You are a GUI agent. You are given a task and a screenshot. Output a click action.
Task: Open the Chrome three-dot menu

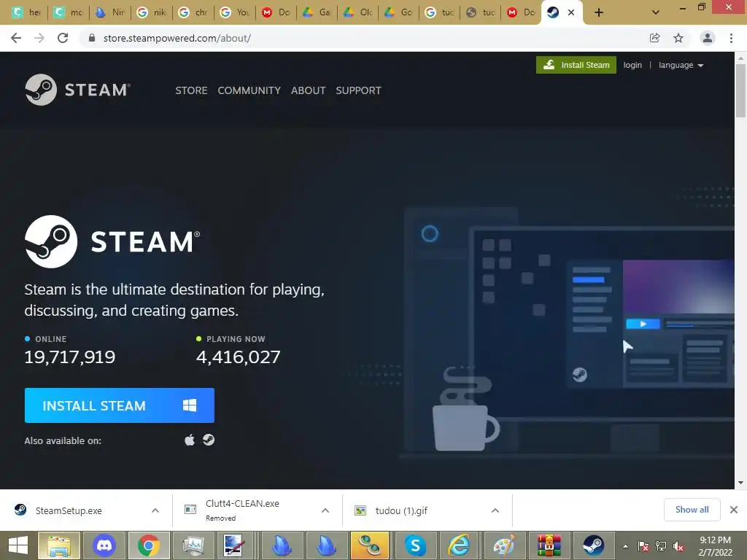tap(731, 38)
